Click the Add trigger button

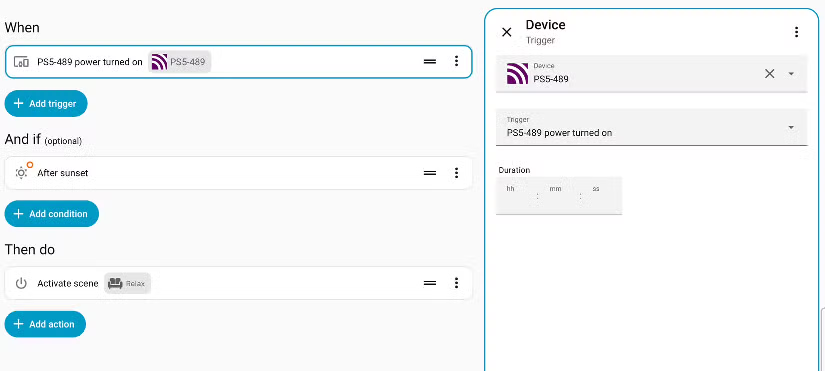[46, 104]
